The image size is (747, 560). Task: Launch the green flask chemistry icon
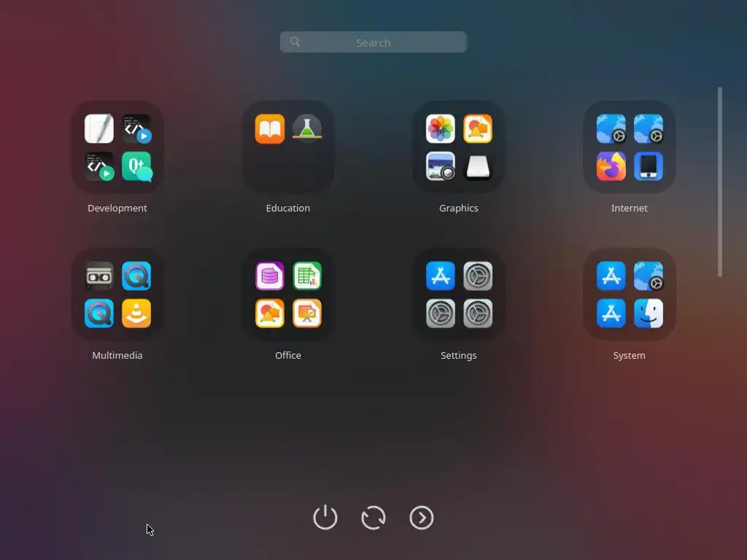[x=307, y=128]
